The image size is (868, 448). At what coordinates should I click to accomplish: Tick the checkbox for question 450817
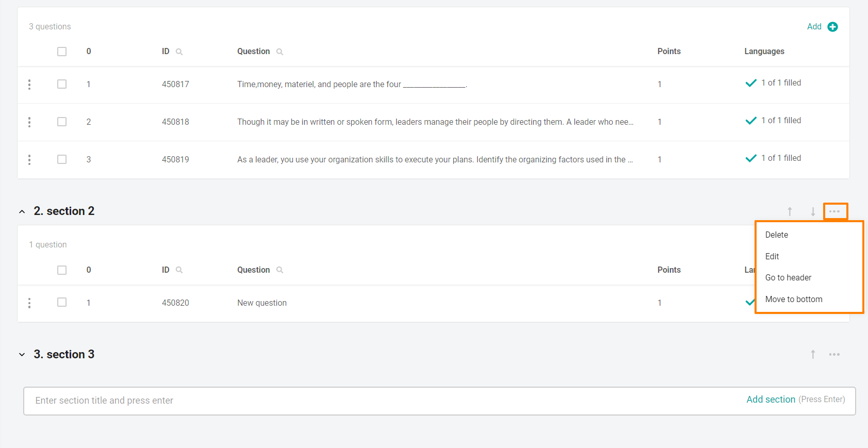pos(62,84)
